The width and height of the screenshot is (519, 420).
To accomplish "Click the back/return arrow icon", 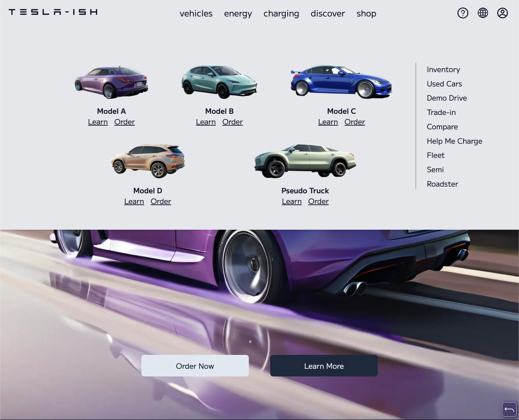I will click(509, 409).
